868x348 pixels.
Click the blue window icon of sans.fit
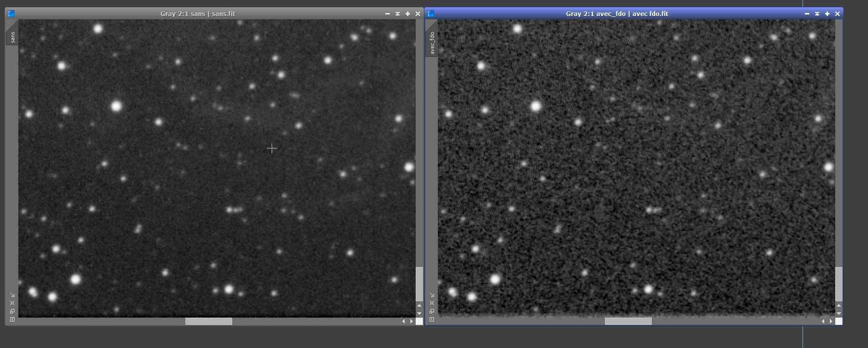(x=11, y=13)
